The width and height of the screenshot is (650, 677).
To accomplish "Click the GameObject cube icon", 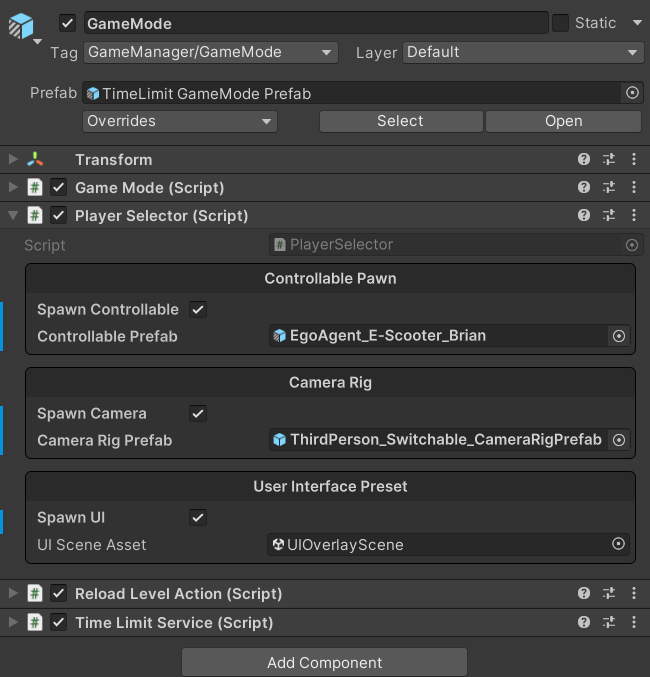I will tap(21, 26).
